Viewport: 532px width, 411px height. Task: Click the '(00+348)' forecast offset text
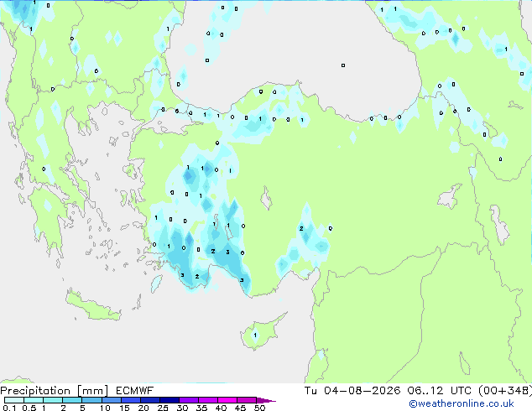pyautogui.click(x=505, y=391)
